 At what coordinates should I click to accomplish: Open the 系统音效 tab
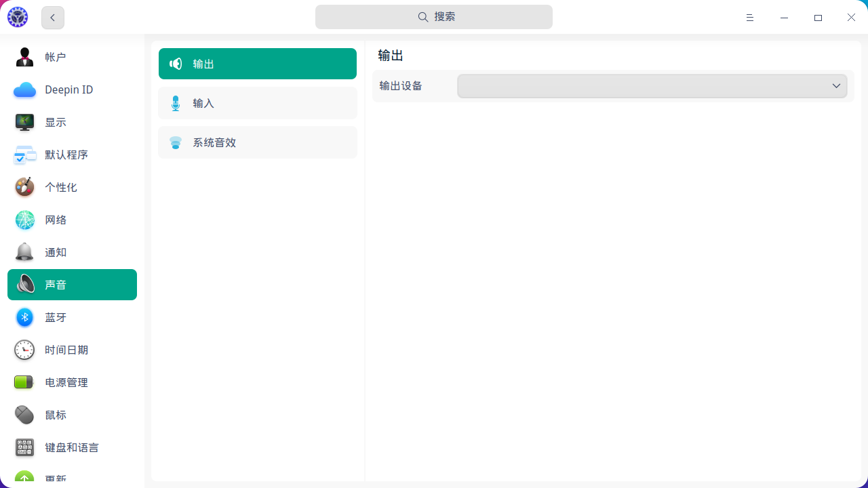tap(258, 142)
